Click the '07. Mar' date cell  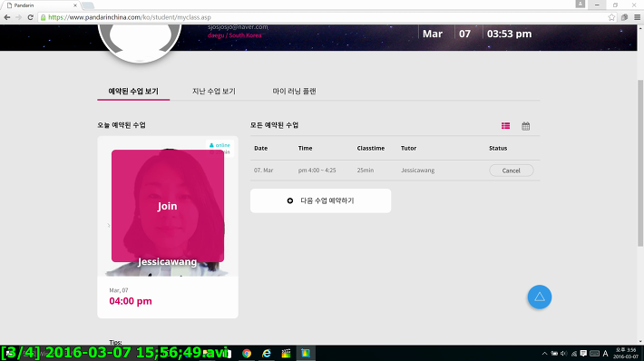coord(263,171)
